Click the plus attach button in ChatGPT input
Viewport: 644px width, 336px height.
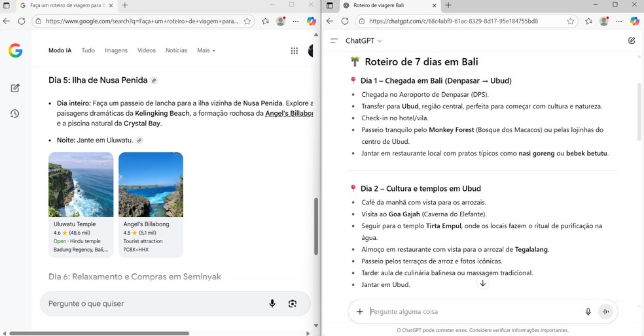(x=360, y=312)
